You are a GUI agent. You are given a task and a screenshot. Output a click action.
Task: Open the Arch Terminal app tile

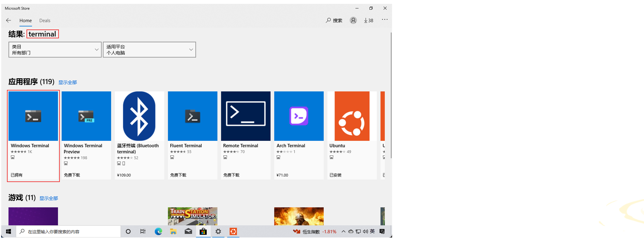pyautogui.click(x=299, y=135)
